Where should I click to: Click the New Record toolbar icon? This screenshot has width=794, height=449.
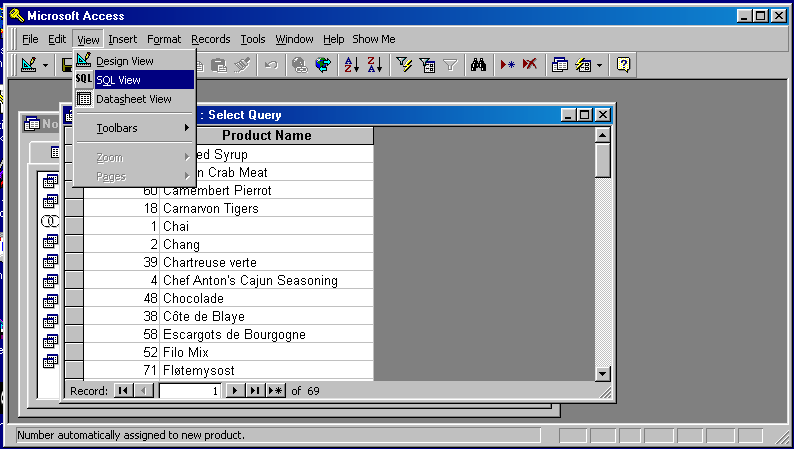pos(507,65)
